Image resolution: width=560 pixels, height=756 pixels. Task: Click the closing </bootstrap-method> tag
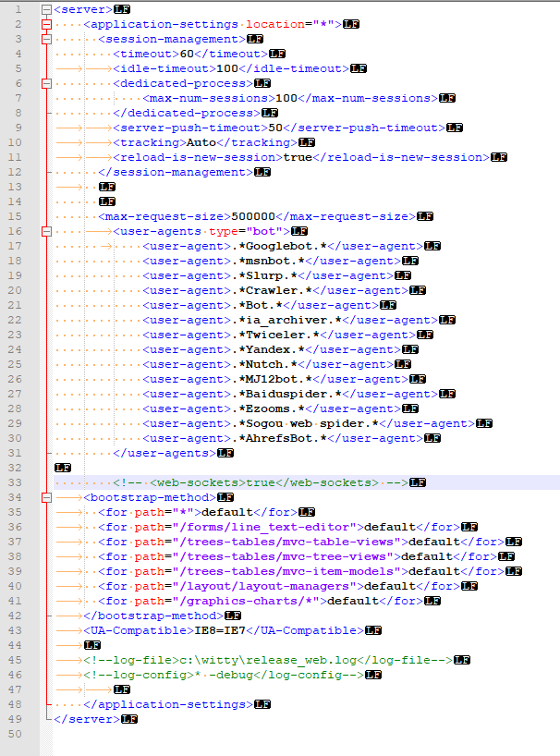click(153, 616)
